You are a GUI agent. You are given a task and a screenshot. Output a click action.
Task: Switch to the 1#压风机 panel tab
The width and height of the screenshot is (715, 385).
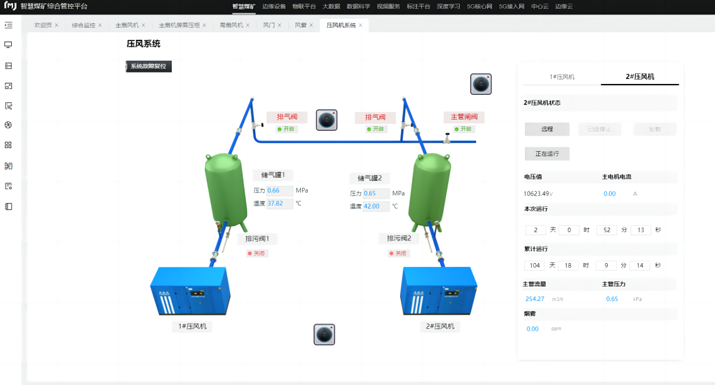pyautogui.click(x=562, y=77)
